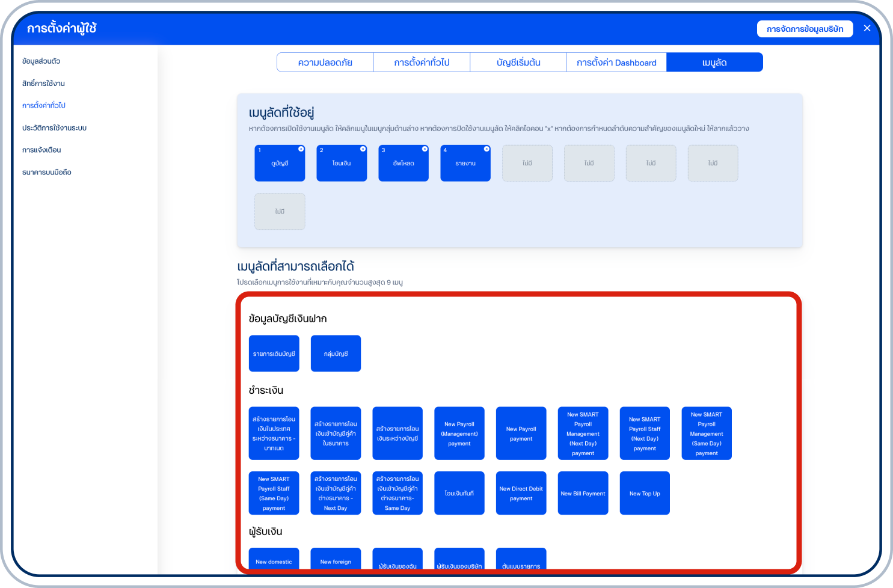Click the first empty ไม่มี shortcut slot
This screenshot has width=893, height=588.
pyautogui.click(x=527, y=163)
